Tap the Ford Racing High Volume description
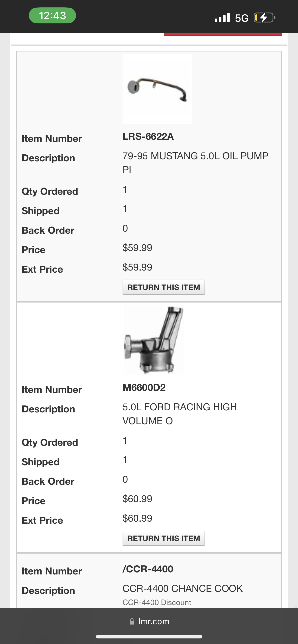Screen dimensions: 298x644 tap(179, 414)
